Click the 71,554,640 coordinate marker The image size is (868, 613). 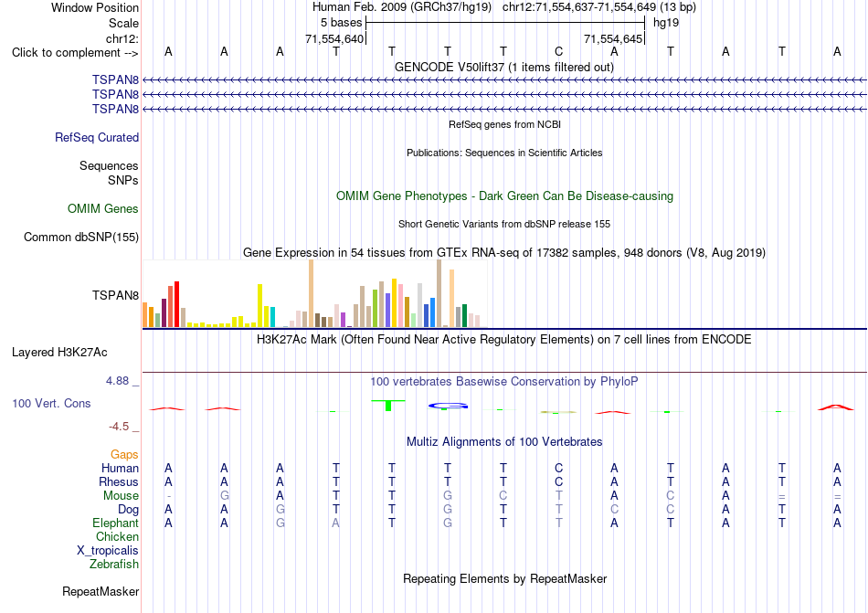click(334, 38)
